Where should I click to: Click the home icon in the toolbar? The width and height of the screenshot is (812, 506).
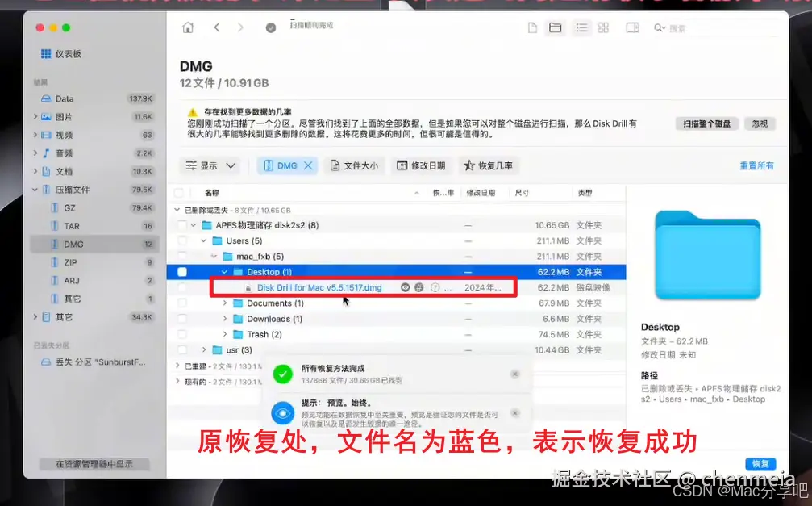pos(189,27)
